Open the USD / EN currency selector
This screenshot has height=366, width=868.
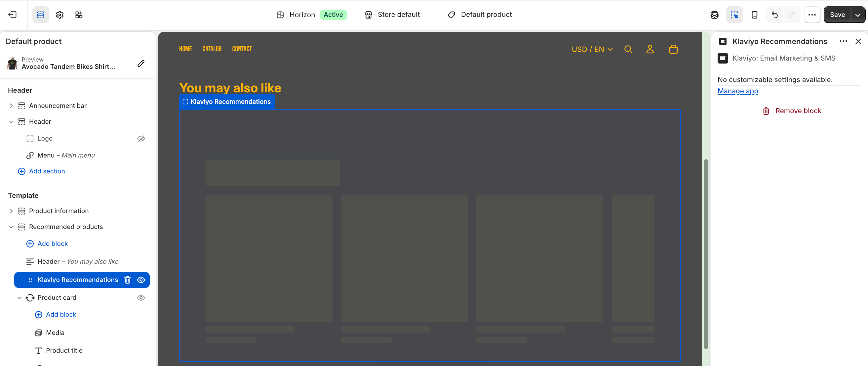tap(592, 49)
